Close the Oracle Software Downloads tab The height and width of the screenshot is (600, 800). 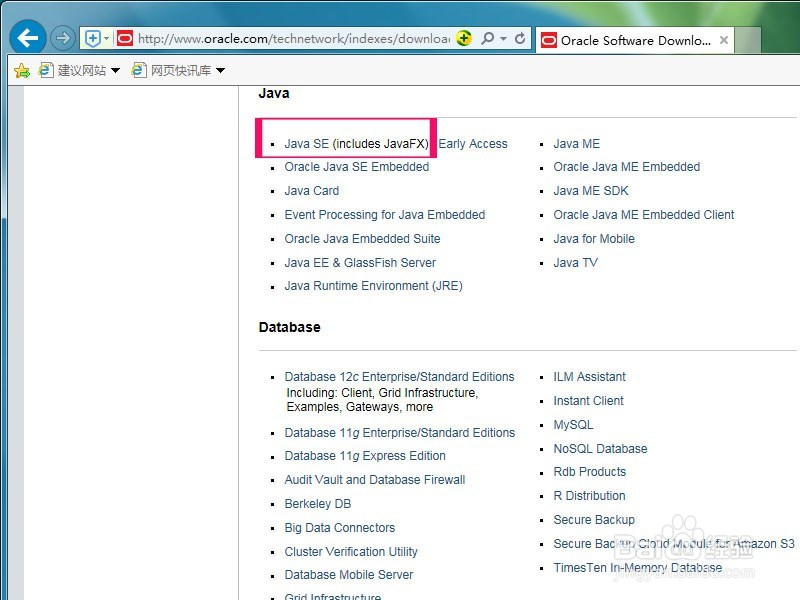coord(723,40)
